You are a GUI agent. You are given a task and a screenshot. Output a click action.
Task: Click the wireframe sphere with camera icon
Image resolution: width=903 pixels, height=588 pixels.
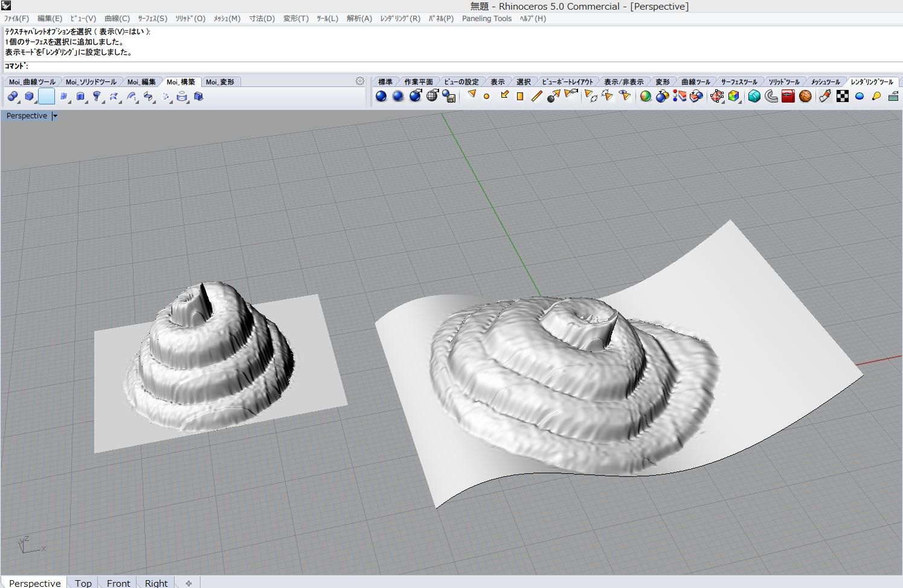point(432,96)
